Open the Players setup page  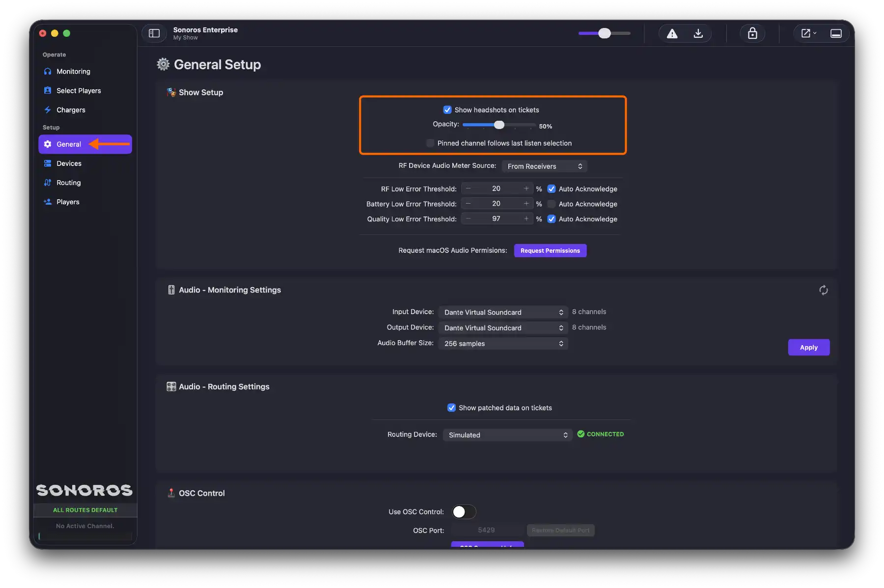pos(85,202)
